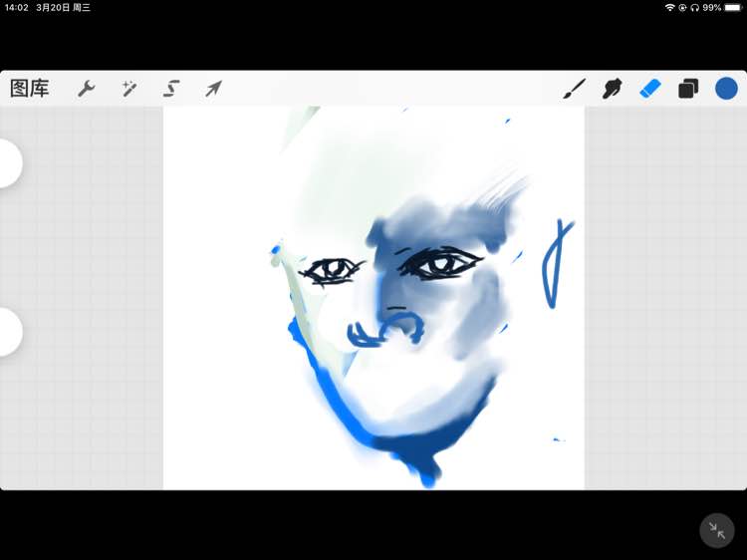Open the blue color picker circle
Screen dimensions: 747x560
pyautogui.click(x=726, y=89)
